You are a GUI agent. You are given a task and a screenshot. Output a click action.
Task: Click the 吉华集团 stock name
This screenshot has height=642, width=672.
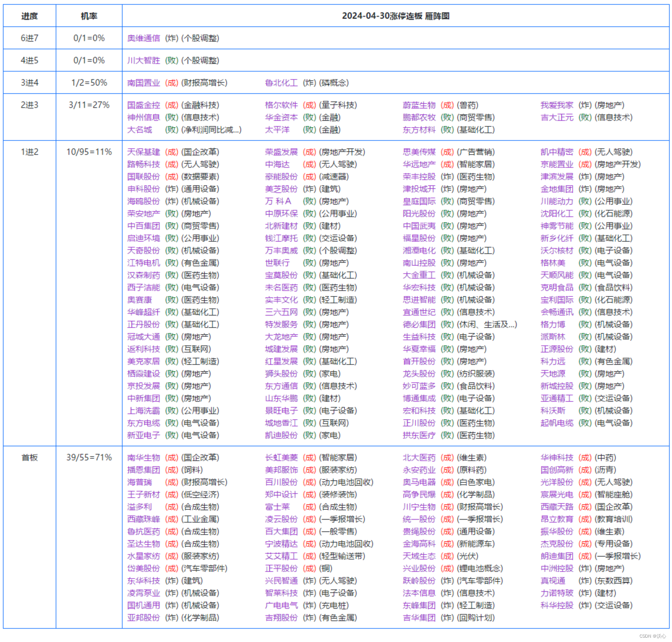point(419,617)
